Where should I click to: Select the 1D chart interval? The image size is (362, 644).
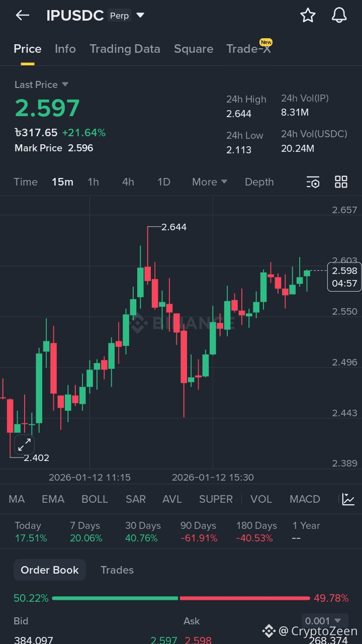coord(164,182)
